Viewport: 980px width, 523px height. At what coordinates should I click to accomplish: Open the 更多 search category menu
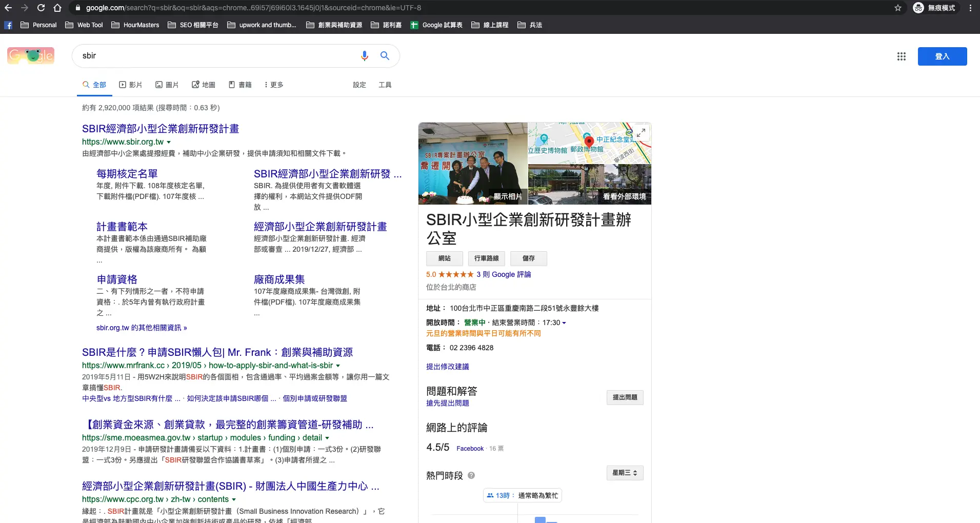point(274,85)
